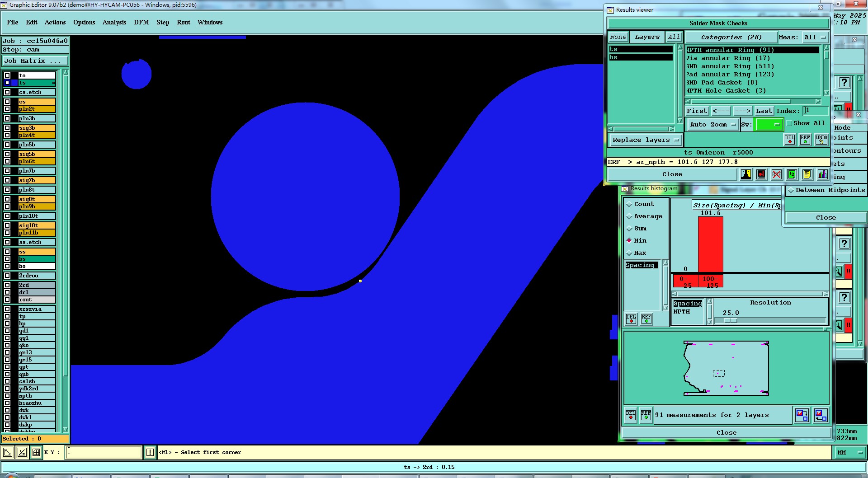Select the Min radio option
Viewport: 868px width, 478px height.
pyautogui.click(x=629, y=241)
